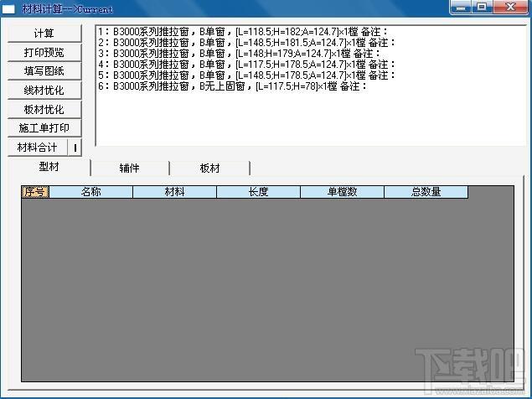Switch to the 板材 tab
532x399 pixels.
point(209,168)
